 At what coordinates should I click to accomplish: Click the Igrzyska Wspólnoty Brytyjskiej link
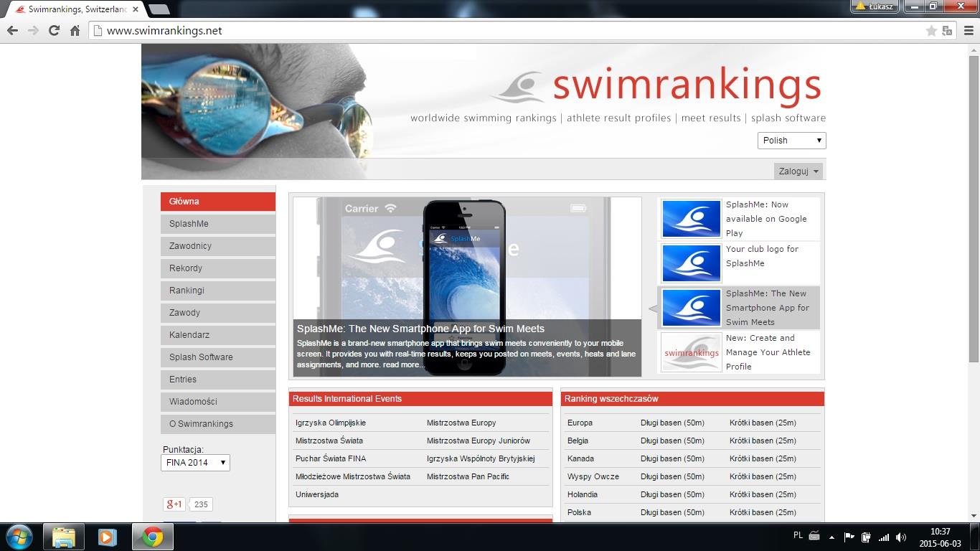coord(481,458)
